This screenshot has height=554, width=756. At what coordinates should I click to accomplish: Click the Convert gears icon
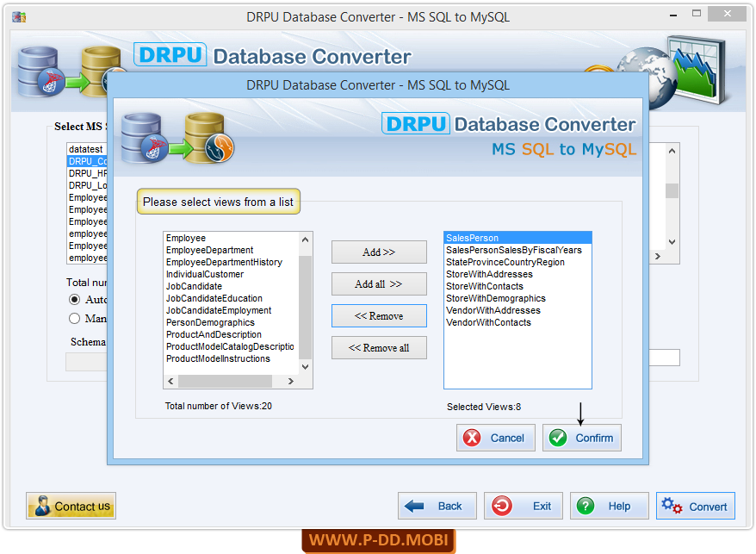[672, 506]
